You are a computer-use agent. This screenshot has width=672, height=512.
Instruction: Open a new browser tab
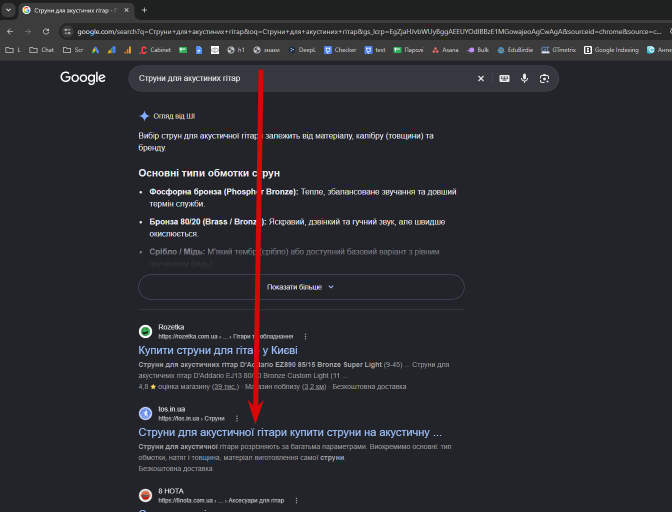144,10
